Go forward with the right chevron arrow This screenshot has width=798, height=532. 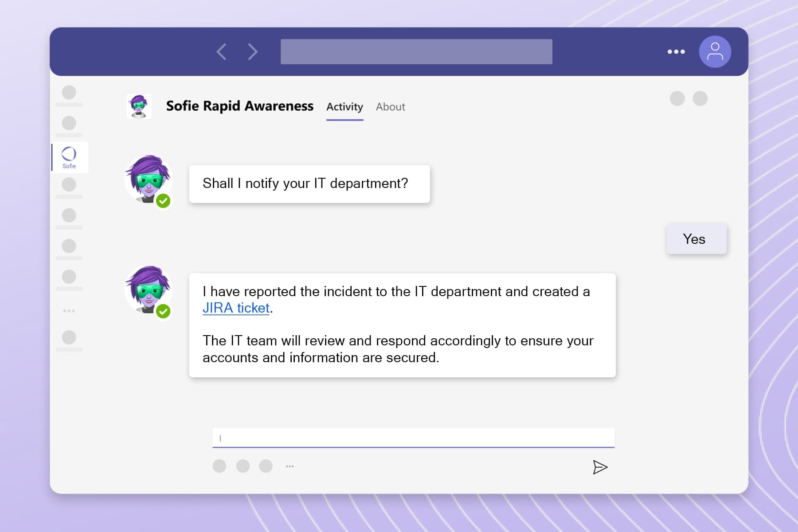[x=253, y=52]
